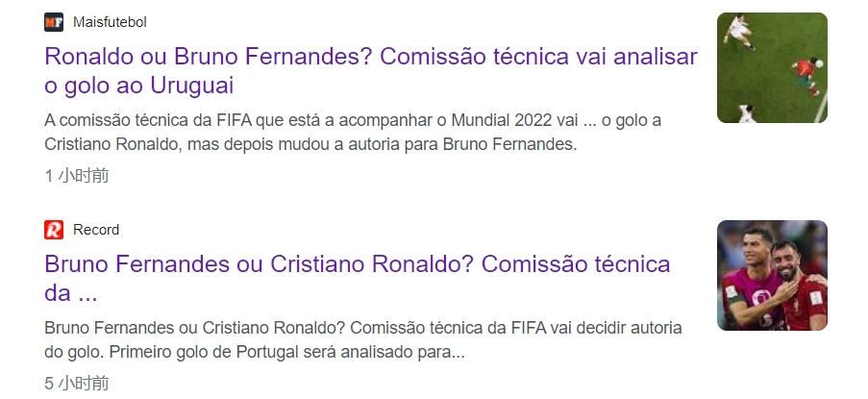Click 'Primeiro golo de Portugal' snippet line

pyautogui.click(x=255, y=352)
